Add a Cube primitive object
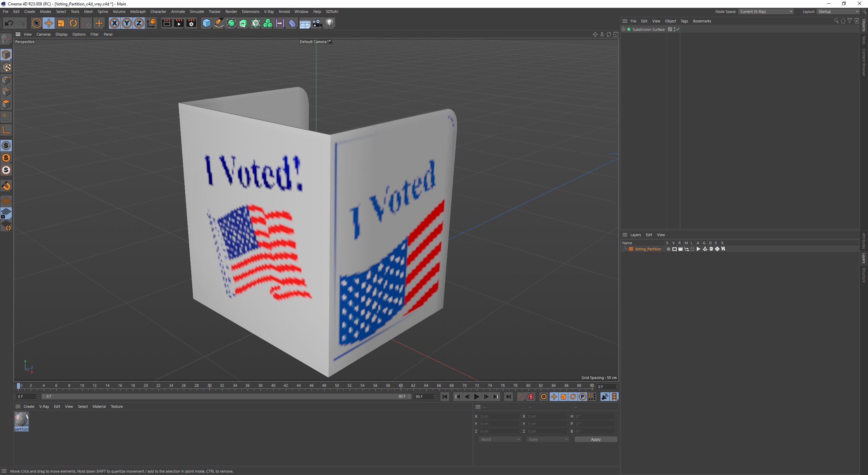This screenshot has width=868, height=475. [206, 23]
